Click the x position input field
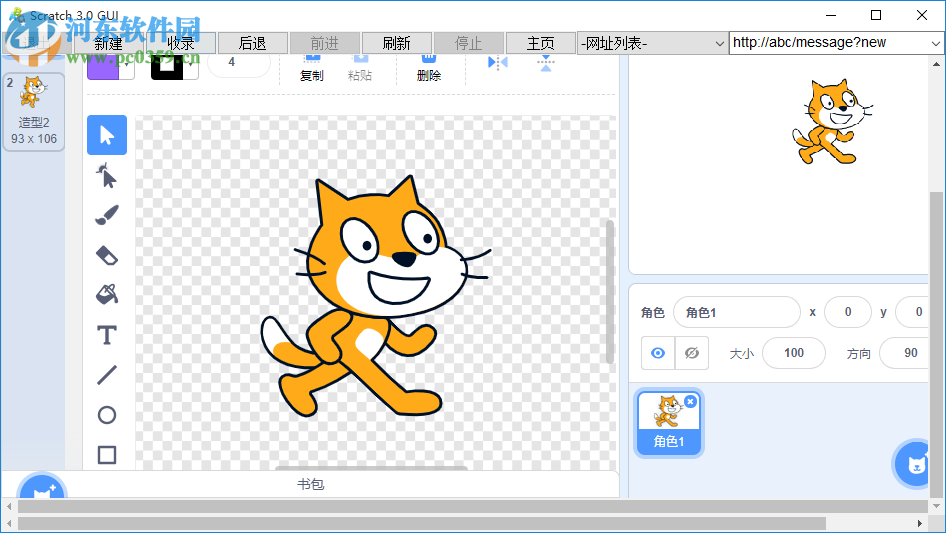 pyautogui.click(x=848, y=312)
